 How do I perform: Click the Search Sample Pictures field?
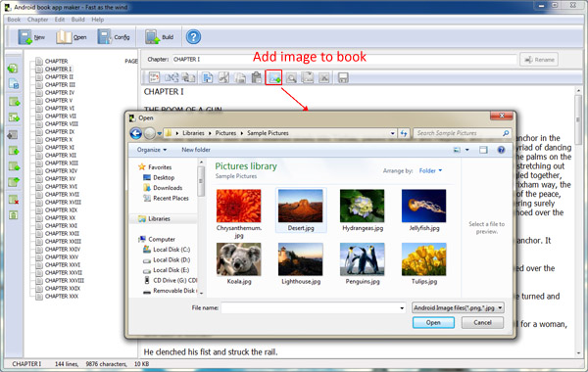[462, 133]
